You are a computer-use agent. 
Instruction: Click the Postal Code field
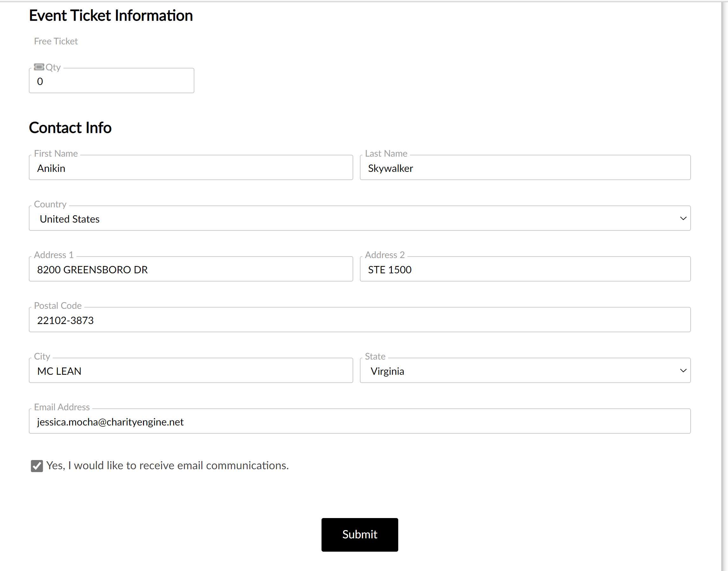coord(360,320)
